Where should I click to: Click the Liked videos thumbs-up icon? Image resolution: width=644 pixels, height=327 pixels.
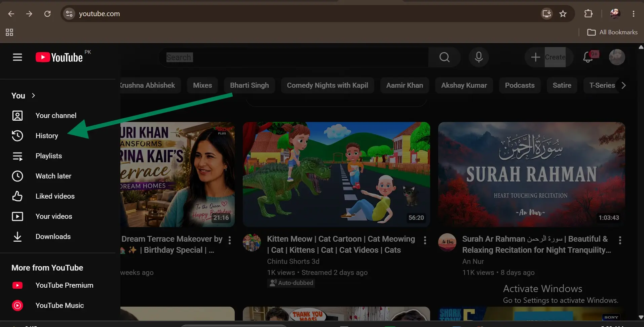point(17,196)
